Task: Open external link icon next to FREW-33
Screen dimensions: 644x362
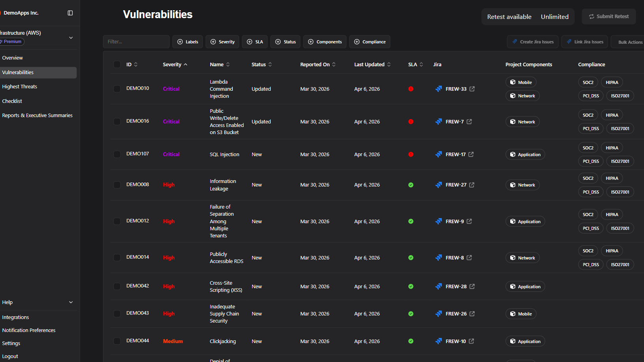Action: (x=472, y=89)
